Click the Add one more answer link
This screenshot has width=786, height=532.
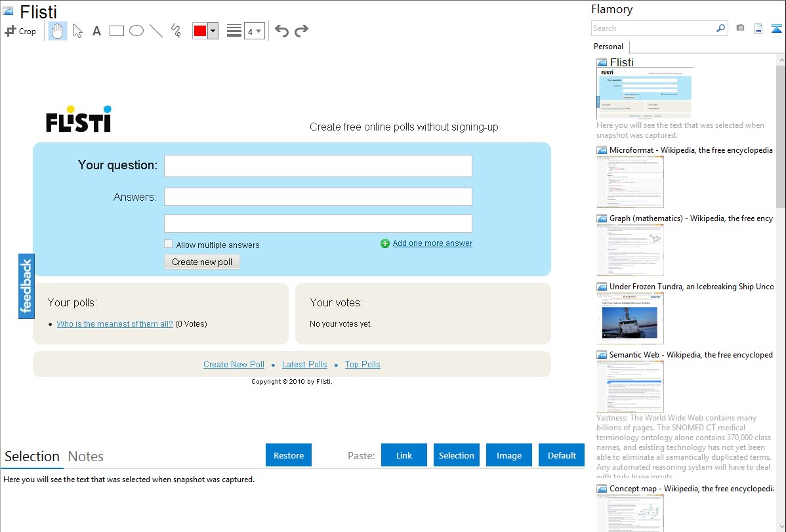pyautogui.click(x=432, y=243)
